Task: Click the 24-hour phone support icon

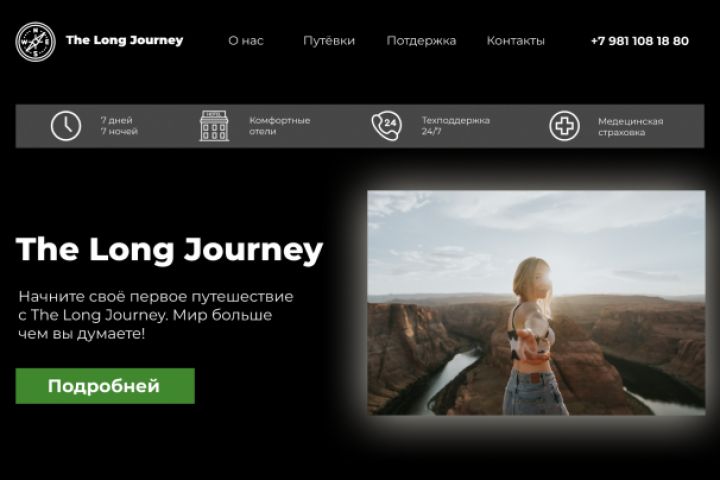Action: pos(387,125)
